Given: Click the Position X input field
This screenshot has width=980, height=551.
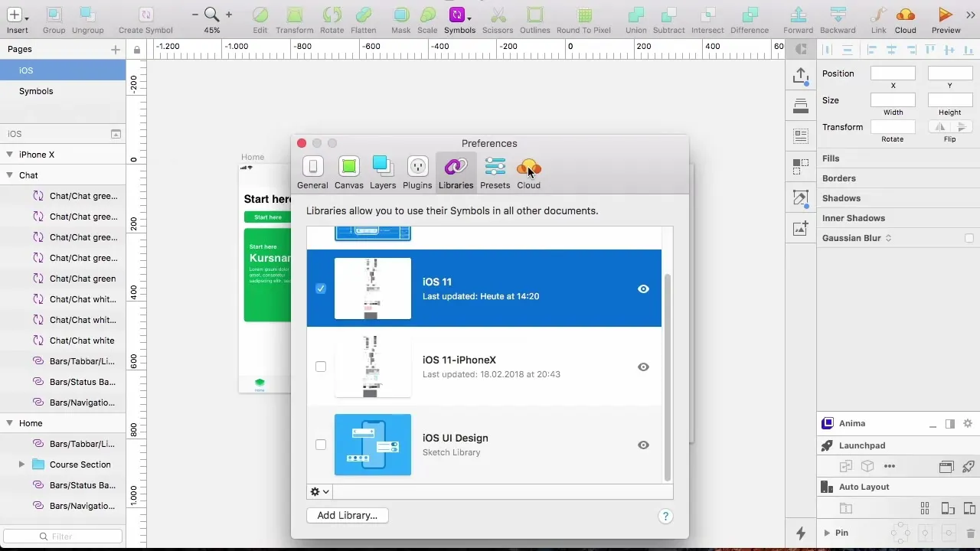Looking at the screenshot, I should click(893, 73).
